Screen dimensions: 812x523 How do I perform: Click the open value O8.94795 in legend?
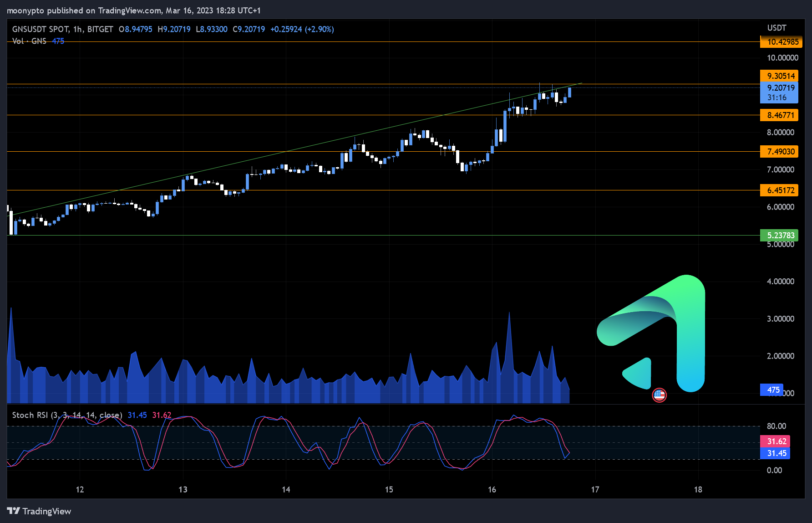pyautogui.click(x=136, y=29)
